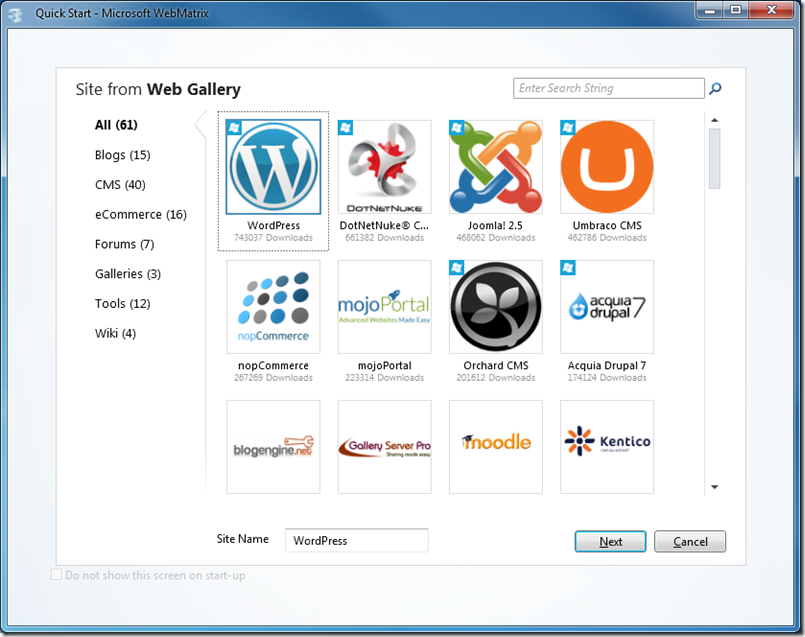Click the '743037 Downloads' text
805x637 pixels.
click(x=273, y=238)
